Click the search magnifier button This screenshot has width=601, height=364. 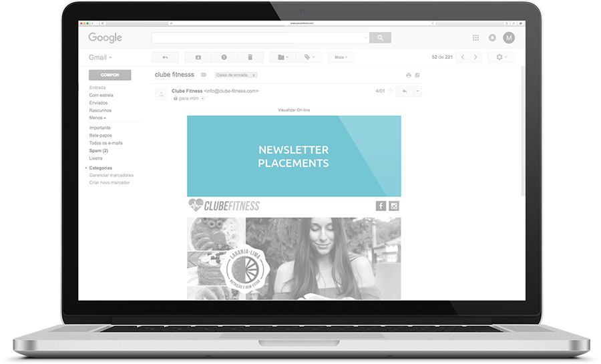coord(380,37)
